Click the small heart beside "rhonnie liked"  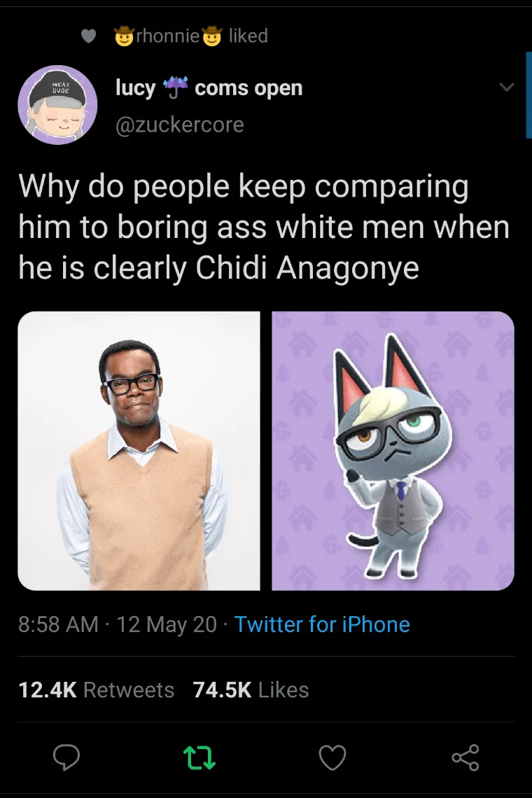click(88, 36)
